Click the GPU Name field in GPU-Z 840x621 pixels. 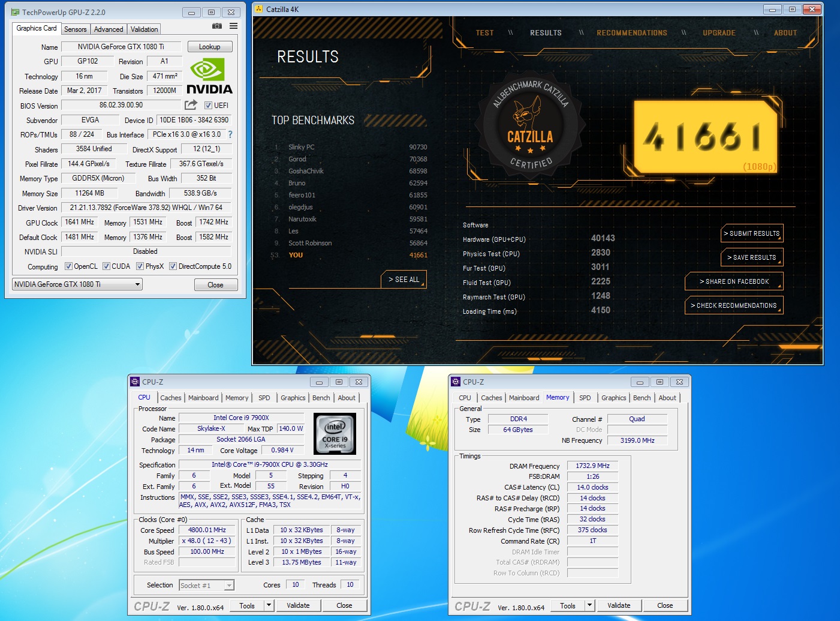tap(121, 47)
